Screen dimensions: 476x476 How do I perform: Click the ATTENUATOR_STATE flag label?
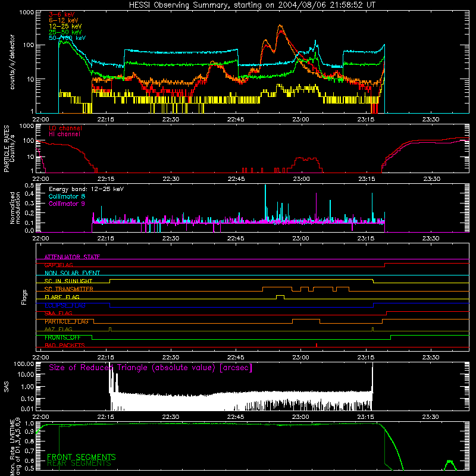72,257
